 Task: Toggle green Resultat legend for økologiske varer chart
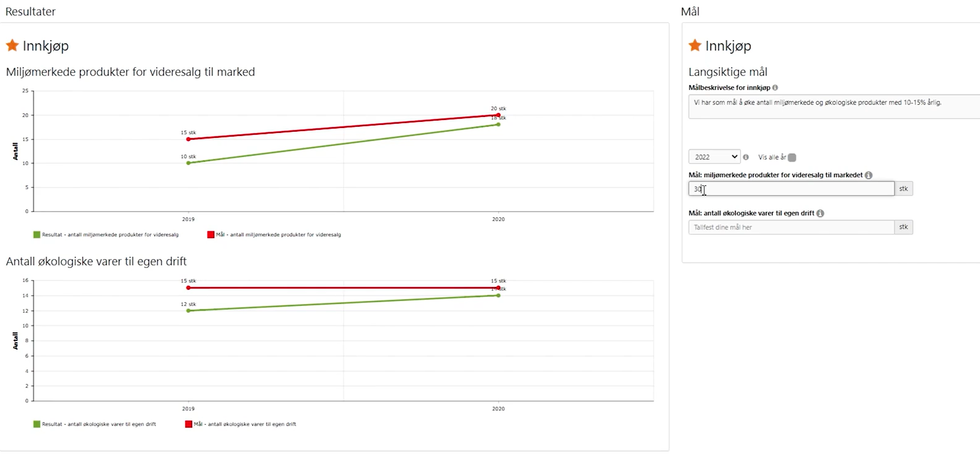[x=37, y=424]
